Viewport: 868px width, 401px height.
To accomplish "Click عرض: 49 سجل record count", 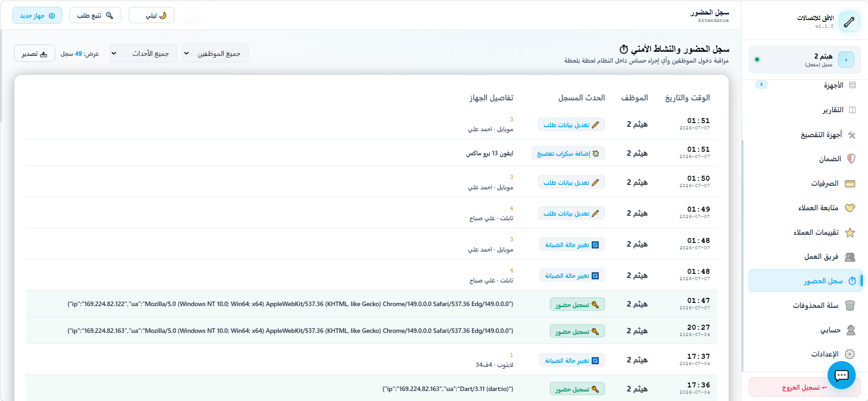I will pyautogui.click(x=80, y=54).
